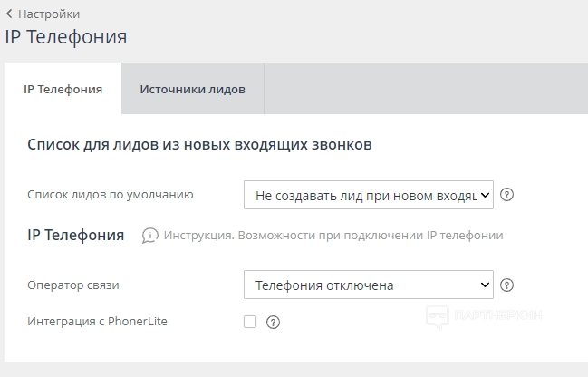Image resolution: width=588 pixels, height=377 pixels.
Task: Click the Список лидов по умолчанию label
Action: pos(111,194)
